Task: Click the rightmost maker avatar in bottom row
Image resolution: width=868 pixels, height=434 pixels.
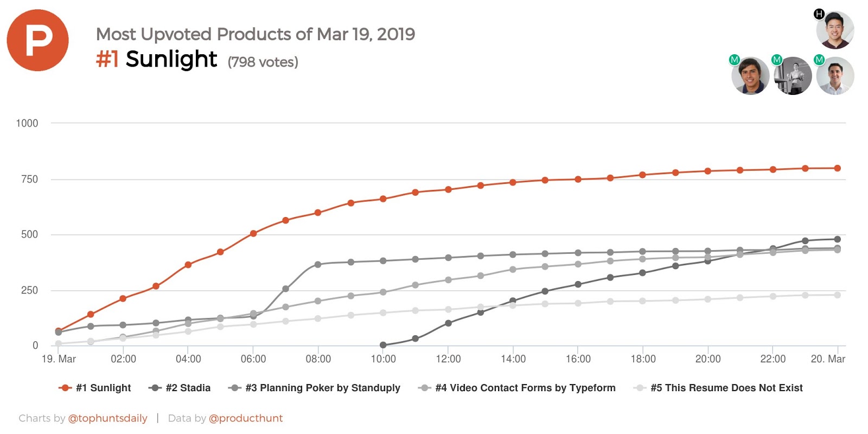Action: (835, 76)
